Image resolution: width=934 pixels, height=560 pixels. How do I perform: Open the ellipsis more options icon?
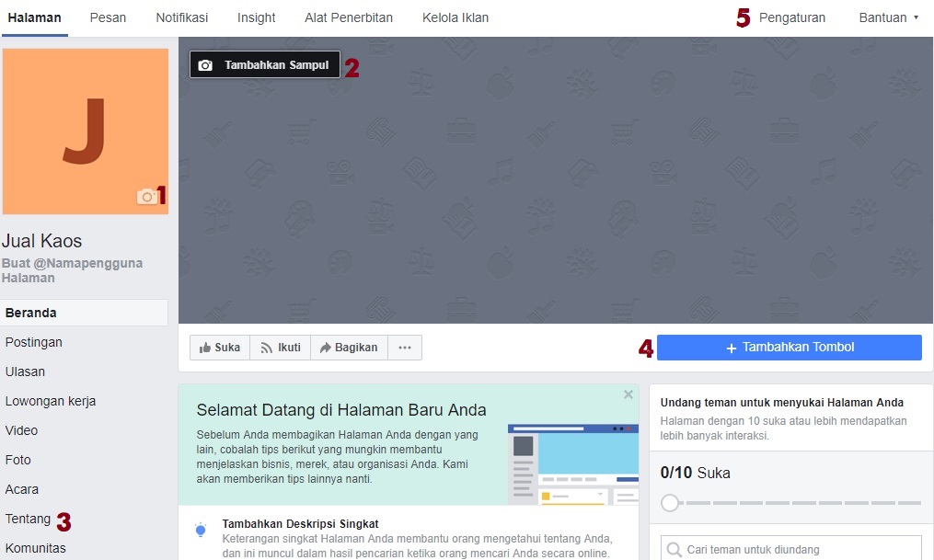coord(404,347)
